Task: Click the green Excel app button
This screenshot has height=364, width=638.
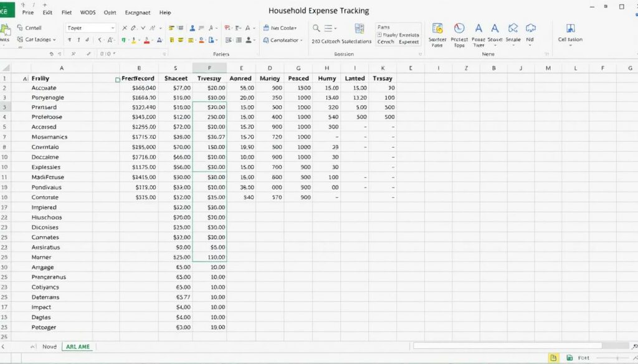Action: 7,10
